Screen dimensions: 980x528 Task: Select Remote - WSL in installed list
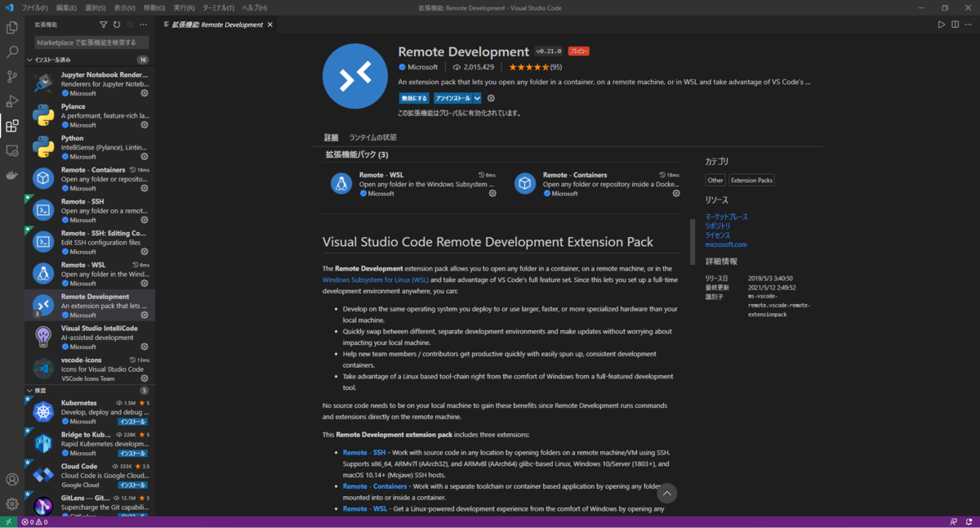coord(90,272)
